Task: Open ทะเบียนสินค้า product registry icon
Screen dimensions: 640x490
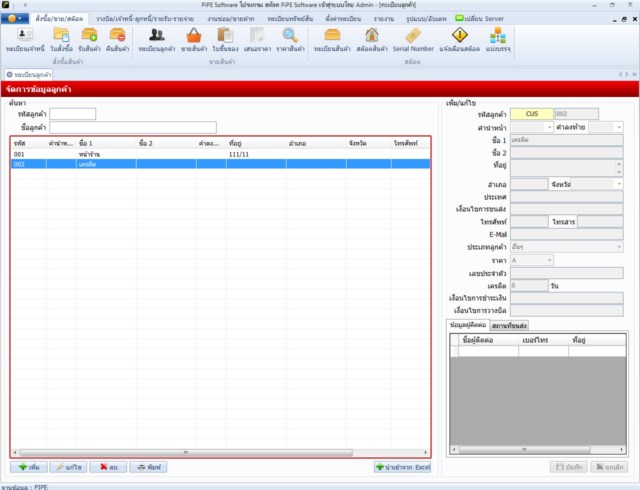Action: (332, 40)
